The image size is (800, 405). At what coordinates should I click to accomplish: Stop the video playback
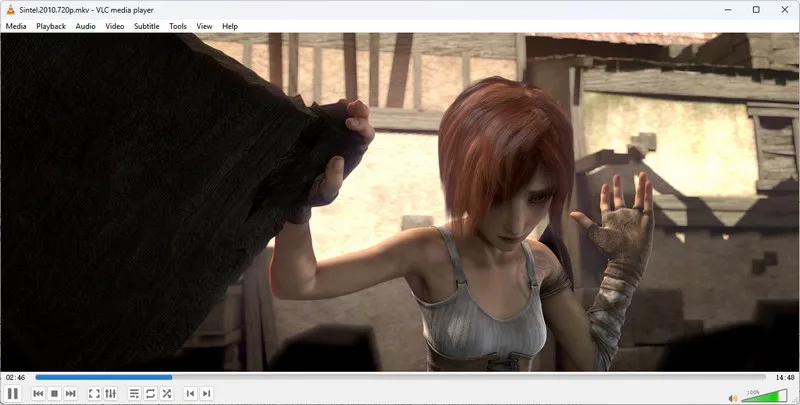pos(55,393)
